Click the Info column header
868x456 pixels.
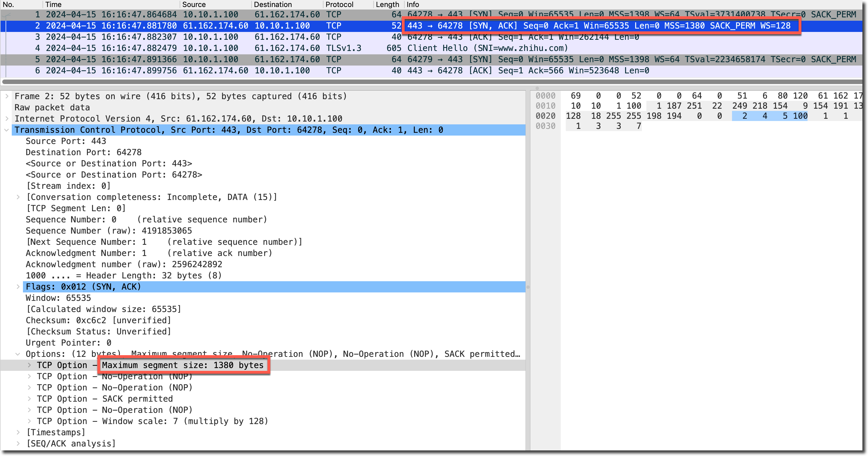click(x=412, y=4)
